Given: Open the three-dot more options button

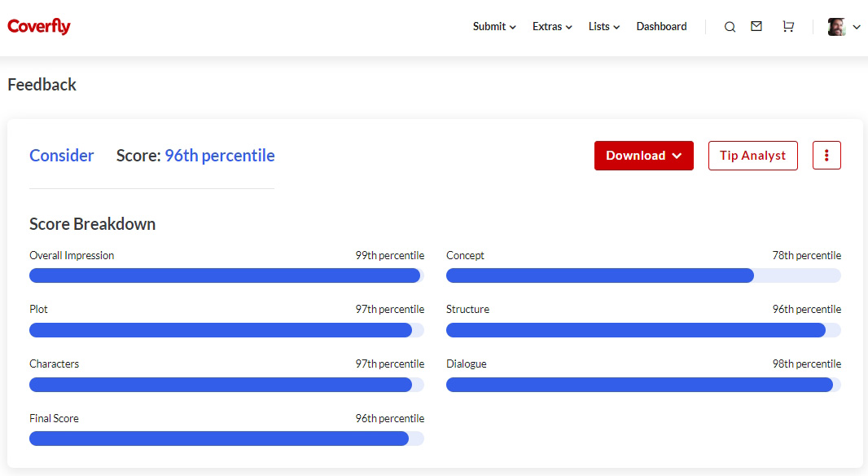Looking at the screenshot, I should [826, 156].
